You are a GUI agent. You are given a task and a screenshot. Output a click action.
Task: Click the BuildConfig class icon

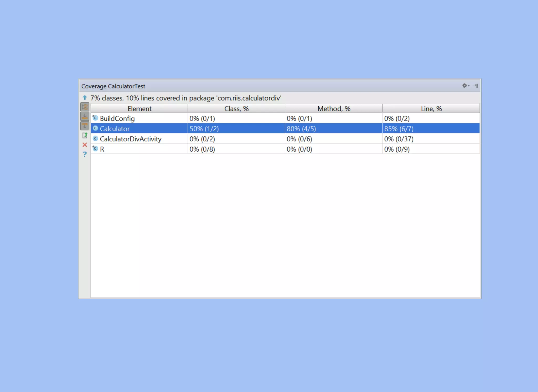pyautogui.click(x=95, y=118)
